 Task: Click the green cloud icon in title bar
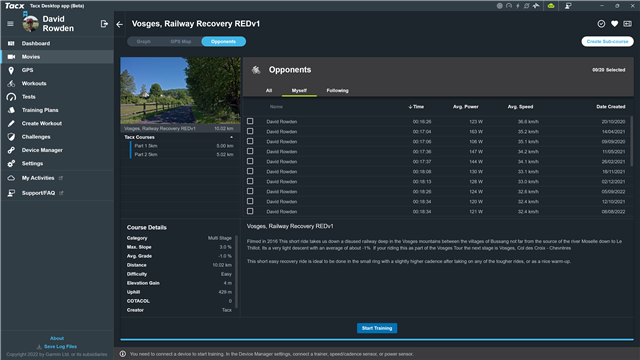[x=551, y=6]
